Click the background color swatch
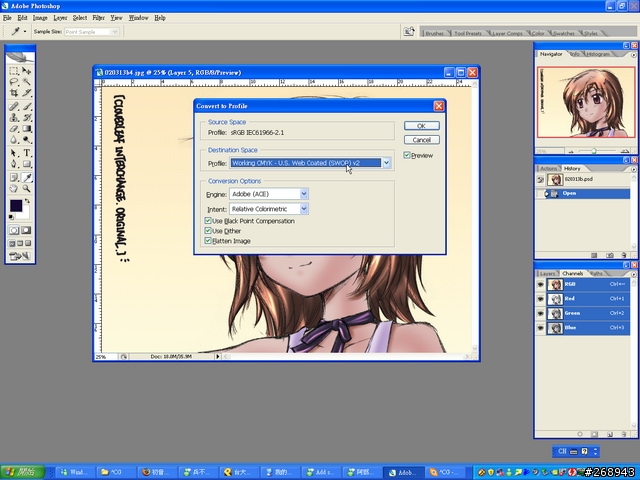 click(x=25, y=213)
